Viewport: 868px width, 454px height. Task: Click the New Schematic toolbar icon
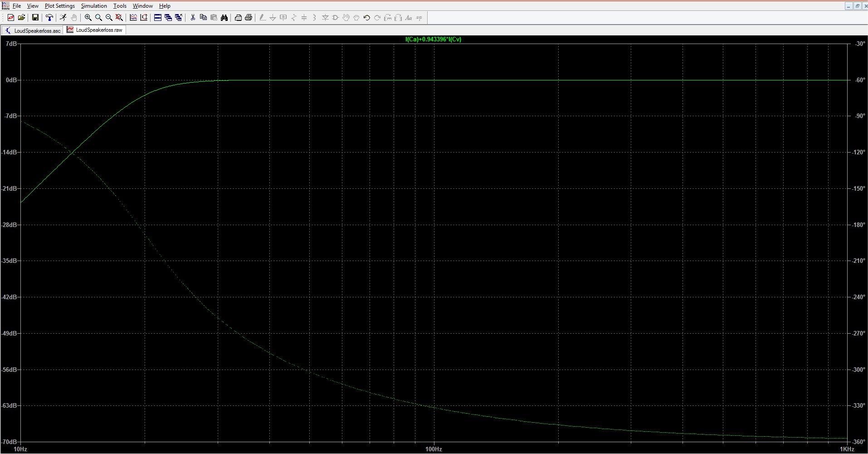[x=11, y=18]
